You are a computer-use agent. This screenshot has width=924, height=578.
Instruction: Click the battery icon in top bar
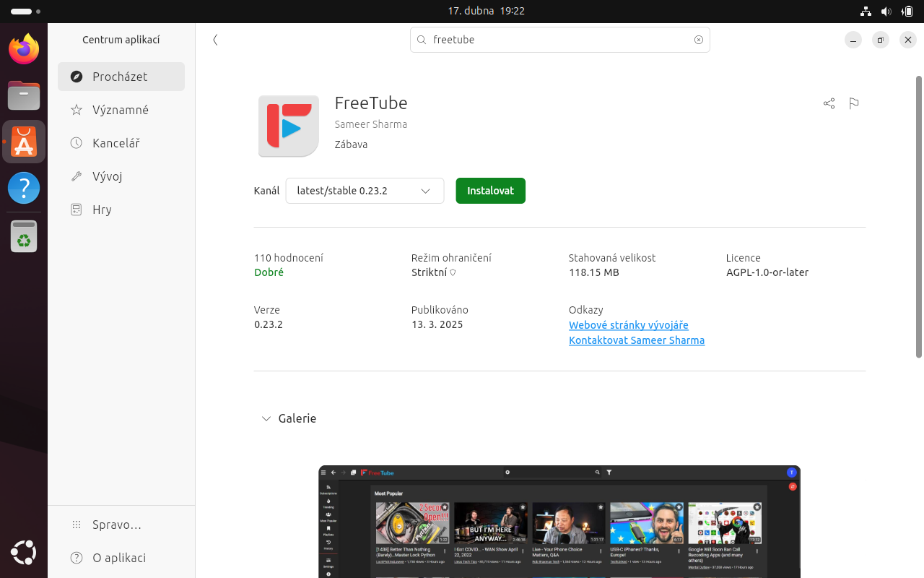click(907, 12)
